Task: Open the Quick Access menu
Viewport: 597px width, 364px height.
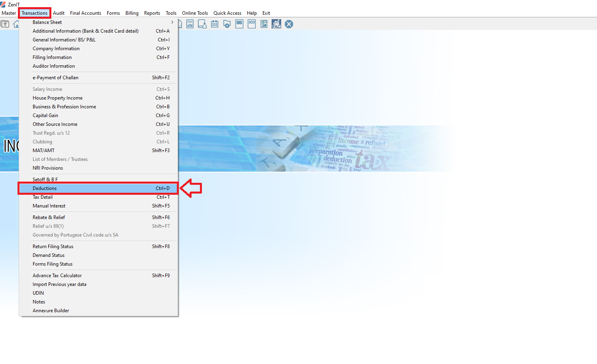Action: pos(227,13)
